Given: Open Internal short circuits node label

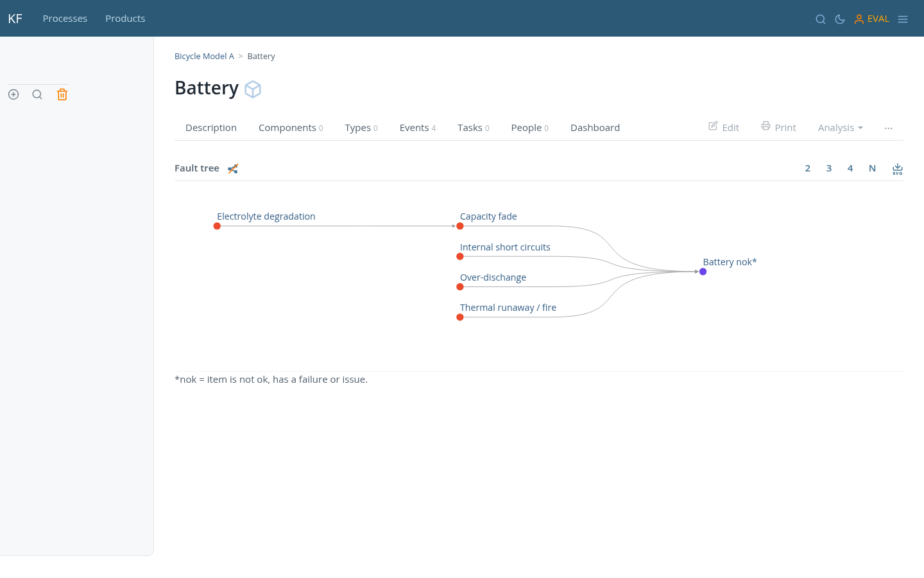Looking at the screenshot, I should (505, 247).
